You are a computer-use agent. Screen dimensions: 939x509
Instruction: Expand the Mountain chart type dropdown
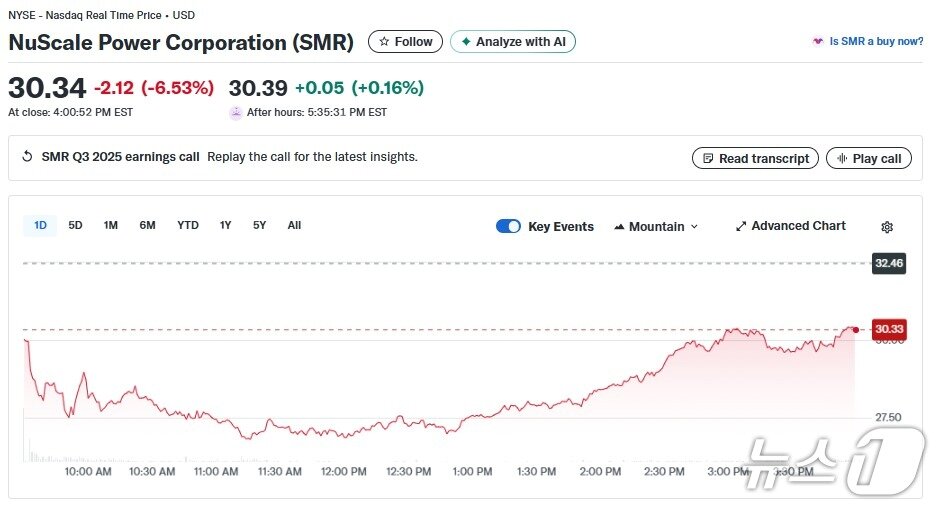pos(656,227)
